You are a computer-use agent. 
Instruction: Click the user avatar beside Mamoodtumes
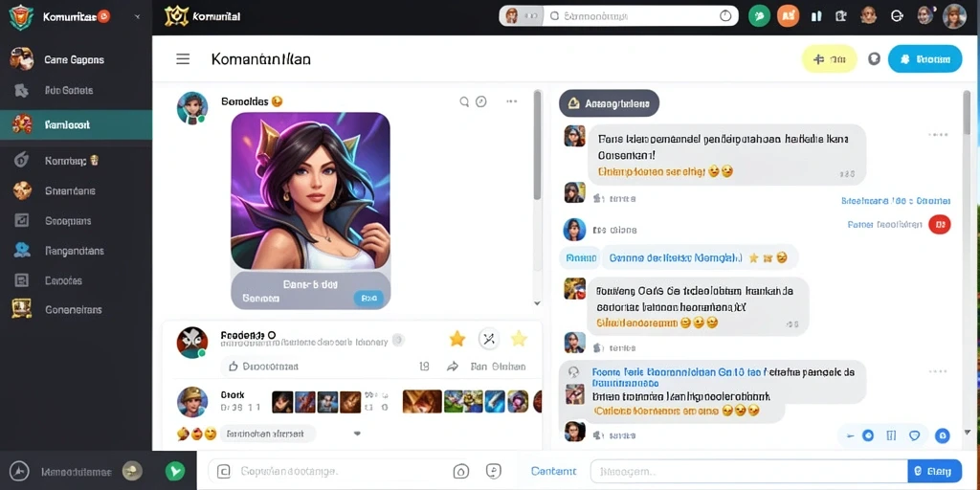(x=132, y=471)
